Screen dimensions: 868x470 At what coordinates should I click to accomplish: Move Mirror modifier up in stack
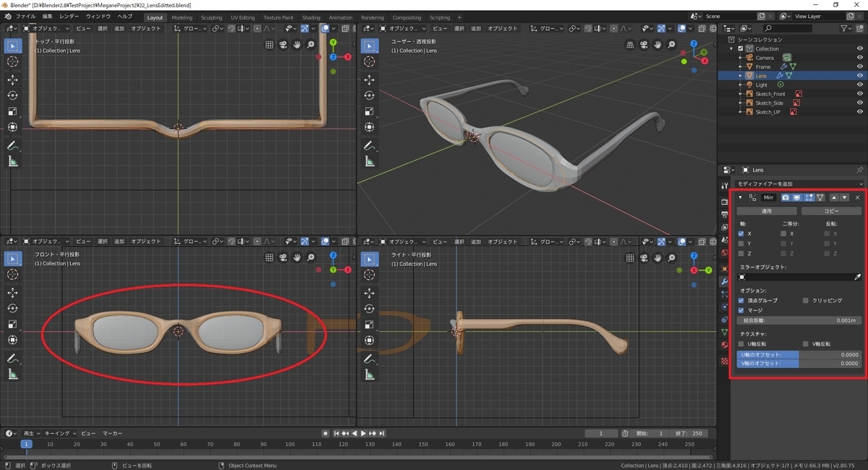(x=833, y=197)
